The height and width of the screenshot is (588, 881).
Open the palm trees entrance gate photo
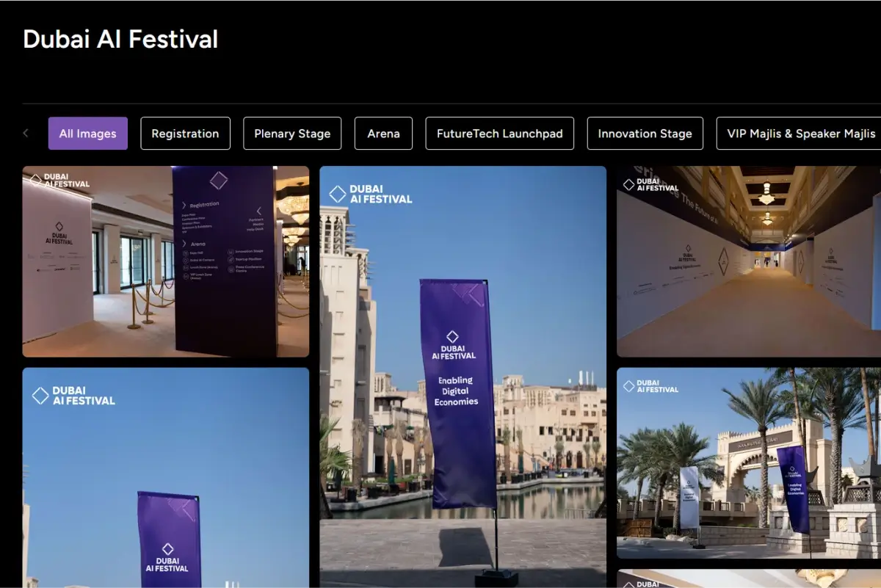(x=748, y=463)
